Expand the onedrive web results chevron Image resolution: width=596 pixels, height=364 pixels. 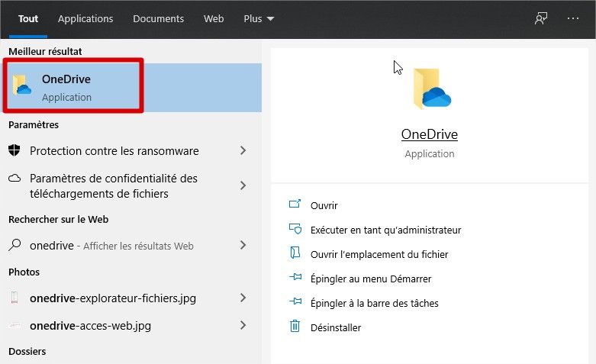(243, 246)
